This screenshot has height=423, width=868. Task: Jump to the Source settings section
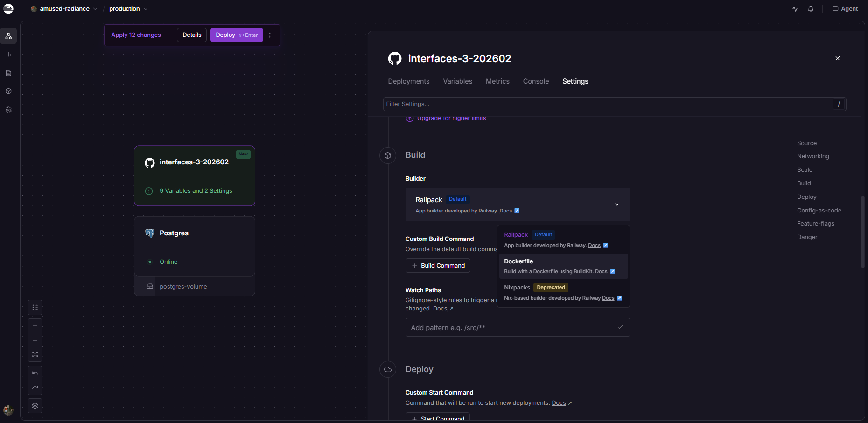coord(807,143)
